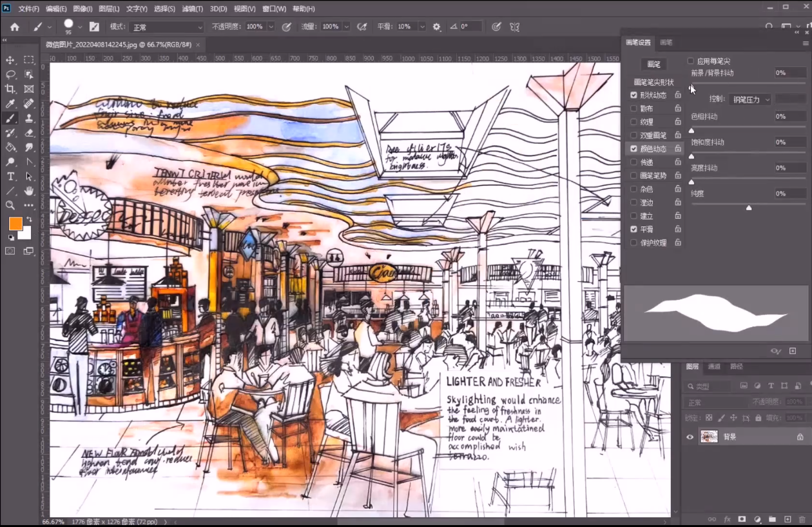Choose the Eyedropper tool
This screenshot has height=527, width=812.
(x=10, y=104)
